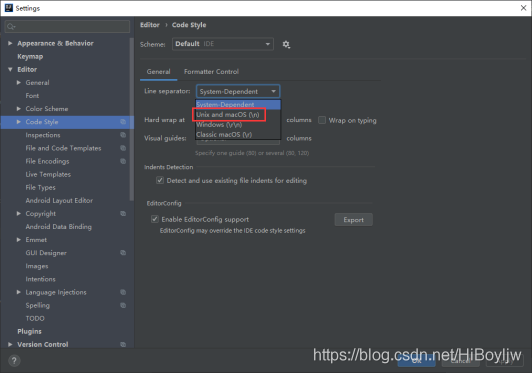Toggle Detect and use existing file indents
Viewport: 532px width, 374px height.
click(160, 180)
